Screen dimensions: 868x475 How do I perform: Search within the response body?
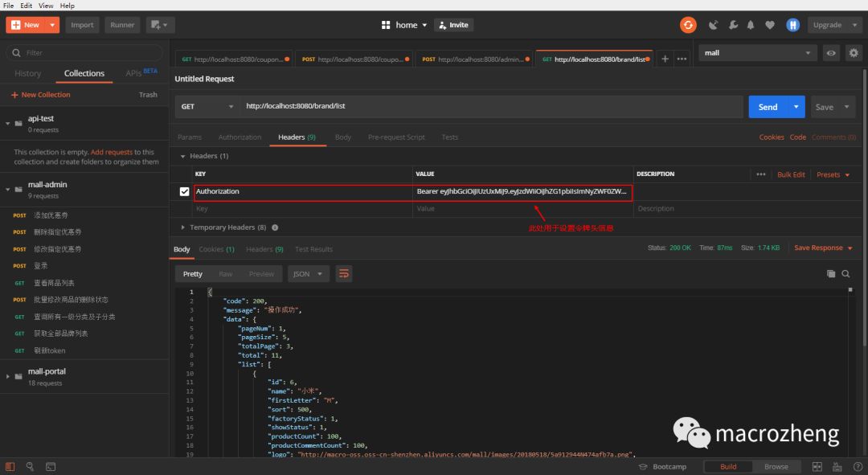845,273
